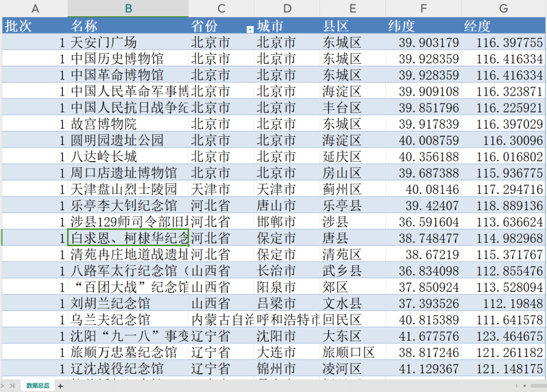
Task: Select longitude cell 121.148175
Action: (x=503, y=368)
